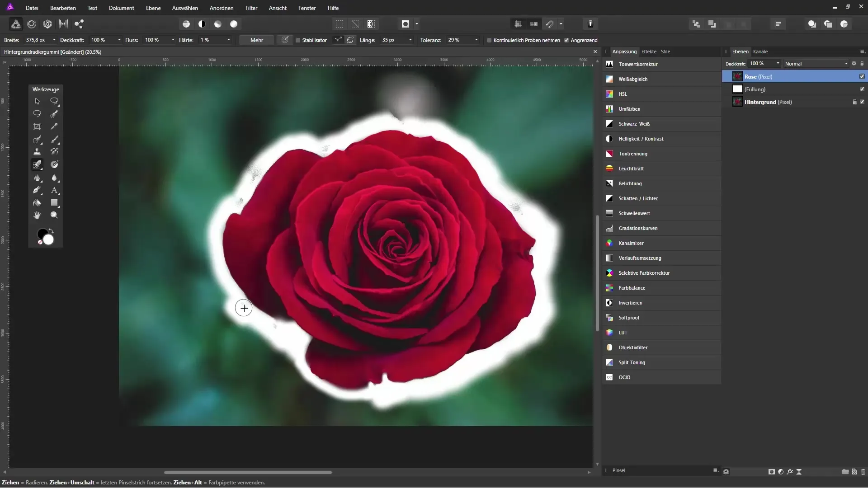Switch to Tone Mapping Persona icon

(63, 24)
